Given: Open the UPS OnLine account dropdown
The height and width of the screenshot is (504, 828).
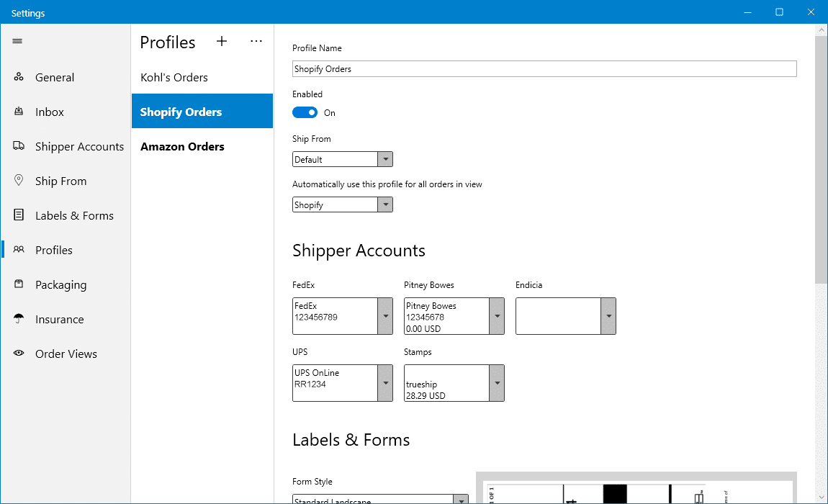Looking at the screenshot, I should [x=342, y=383].
